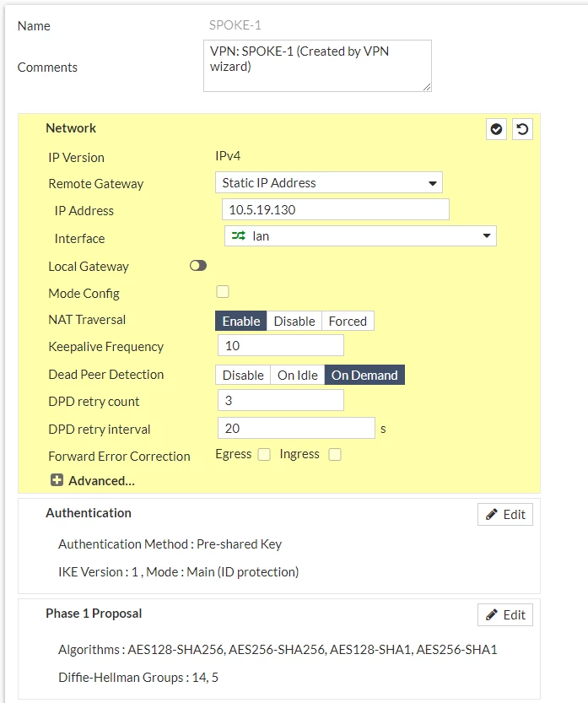Enable Egress Forward Error Correction checkbox
This screenshot has width=588, height=703.
click(x=264, y=455)
